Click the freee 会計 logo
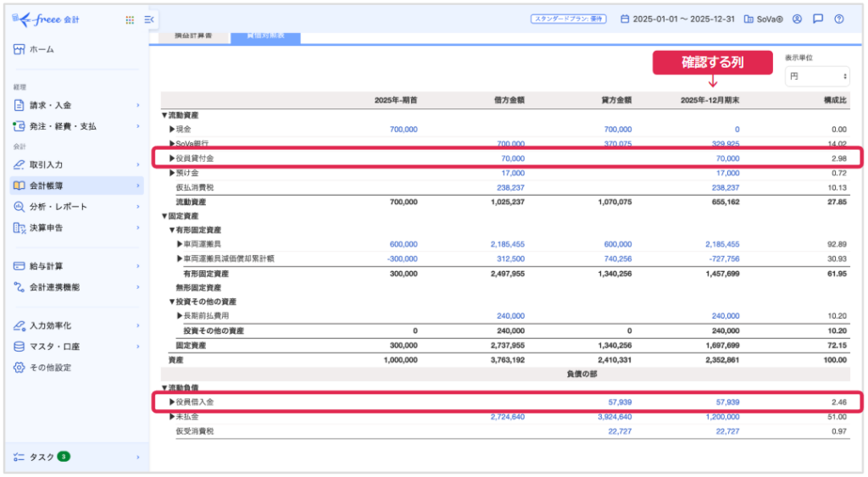868x477 pixels. (x=47, y=19)
